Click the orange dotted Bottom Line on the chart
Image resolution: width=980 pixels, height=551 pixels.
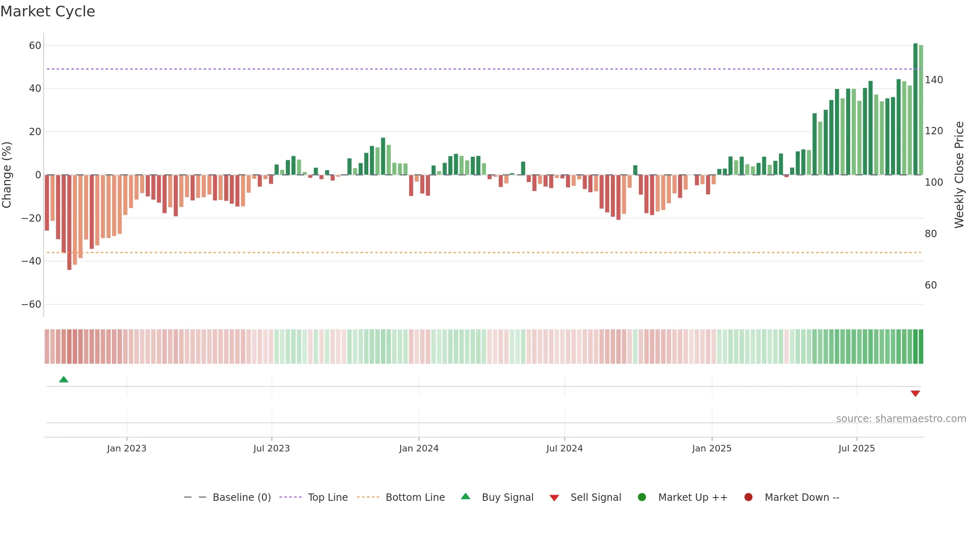coord(484,253)
